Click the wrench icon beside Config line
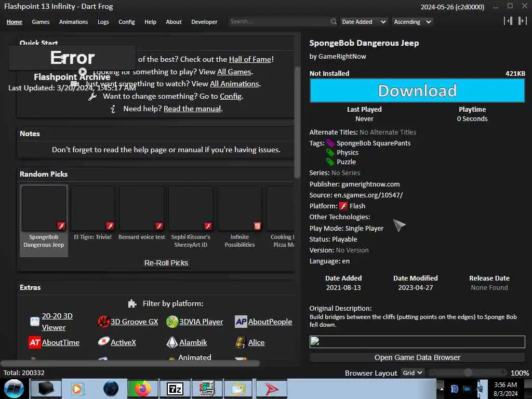Screen dimensions: 532x399 point(92,97)
